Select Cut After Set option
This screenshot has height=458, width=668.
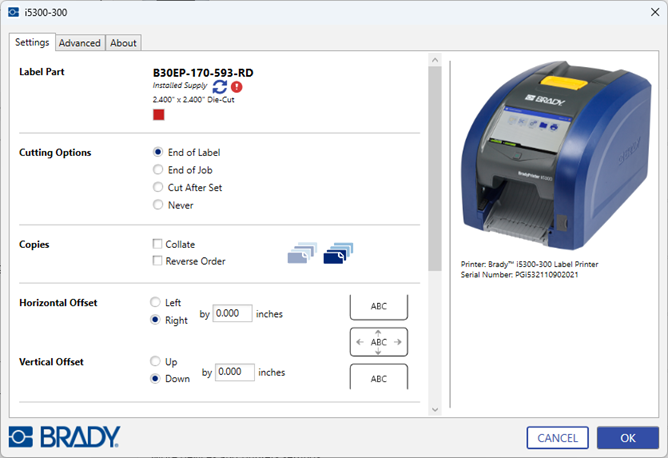coord(158,187)
